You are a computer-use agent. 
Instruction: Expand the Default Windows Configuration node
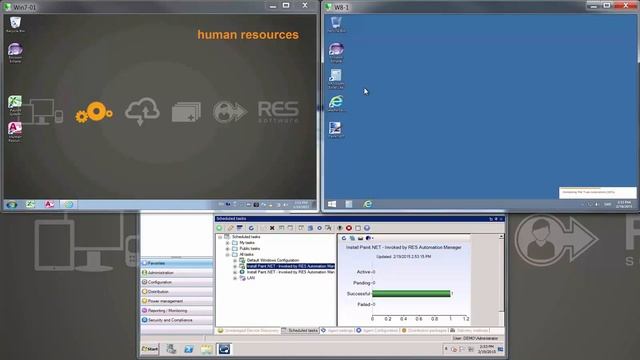235,260
